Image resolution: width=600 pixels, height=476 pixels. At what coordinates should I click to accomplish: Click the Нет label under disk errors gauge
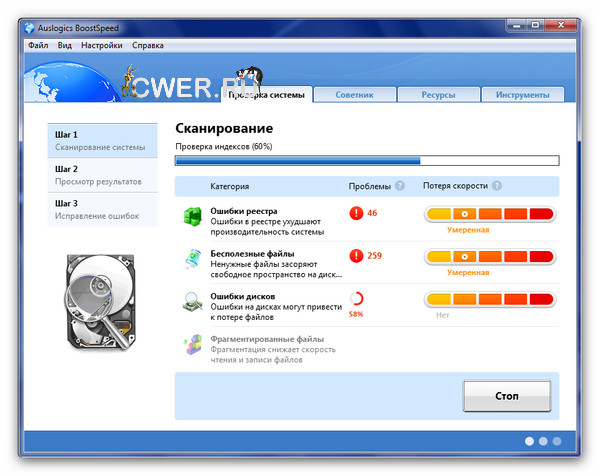click(442, 315)
